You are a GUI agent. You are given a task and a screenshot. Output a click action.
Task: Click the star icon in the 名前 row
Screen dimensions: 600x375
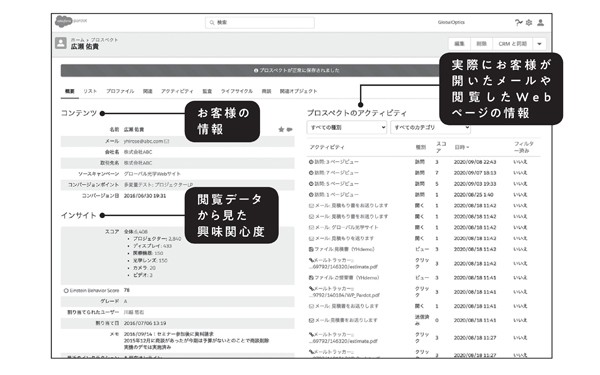(281, 129)
